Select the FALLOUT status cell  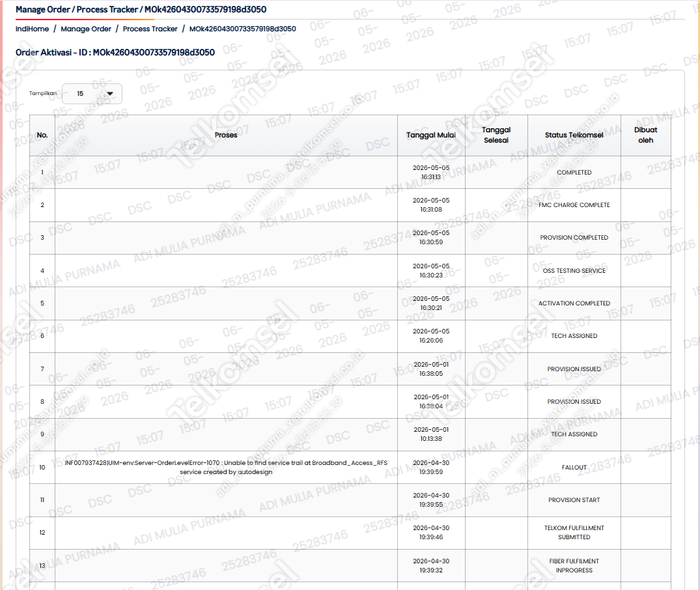pos(574,467)
